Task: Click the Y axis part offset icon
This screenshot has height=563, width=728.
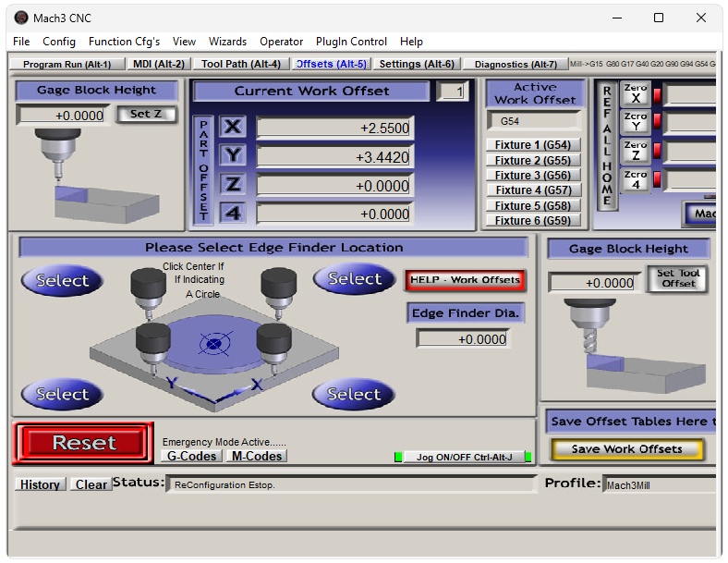Action: point(233,156)
